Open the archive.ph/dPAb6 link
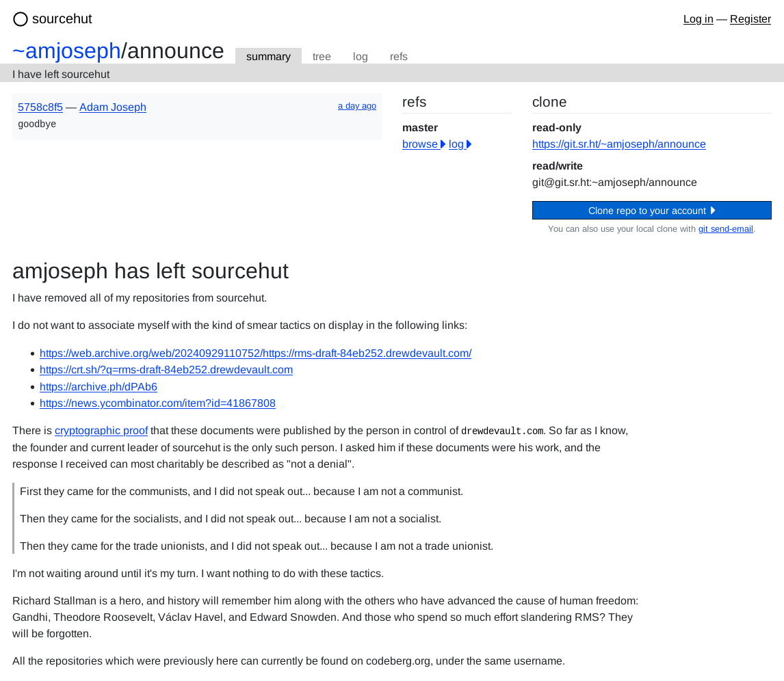 [99, 387]
